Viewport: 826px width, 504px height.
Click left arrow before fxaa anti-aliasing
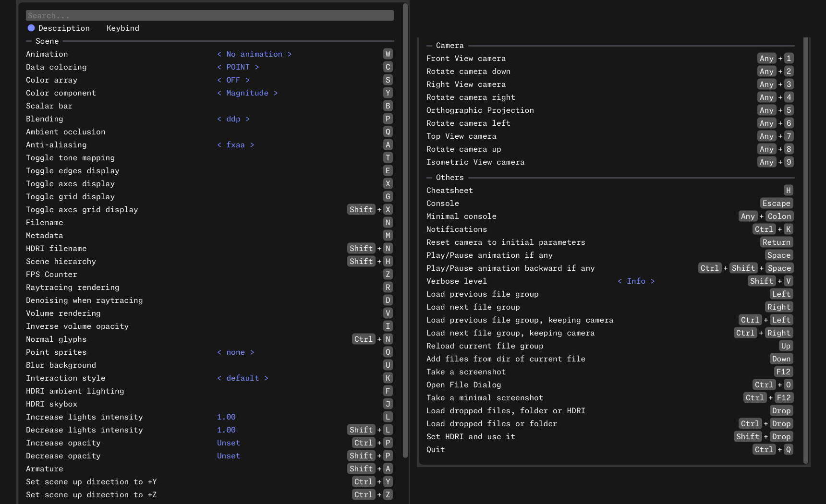pos(219,145)
